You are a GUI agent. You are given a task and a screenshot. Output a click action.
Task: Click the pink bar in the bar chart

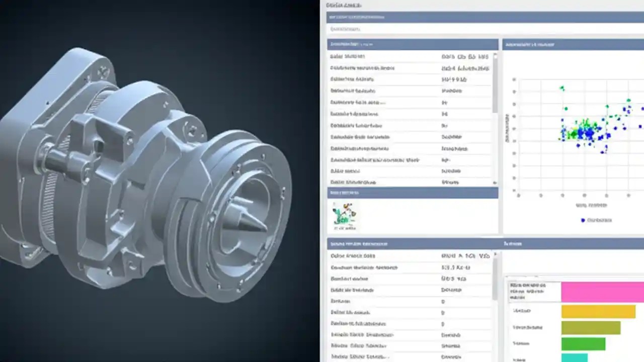click(x=601, y=292)
